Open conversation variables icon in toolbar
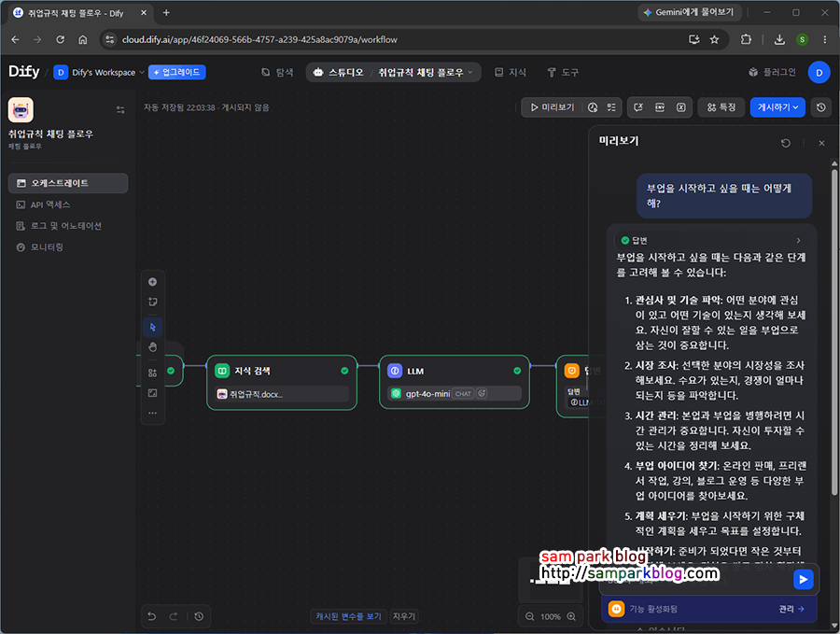Image resolution: width=840 pixels, height=634 pixels. [638, 107]
